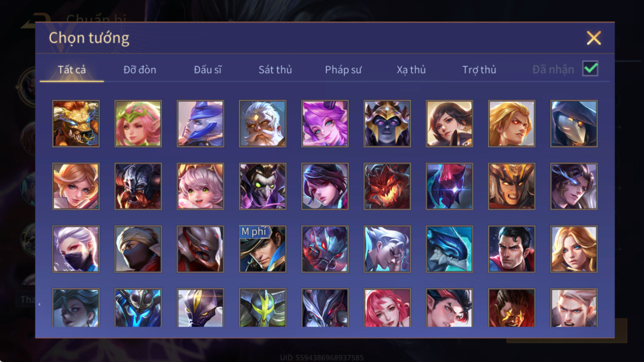Select the Tất cả tab
Image resolution: width=644 pixels, height=362 pixels.
(x=72, y=69)
